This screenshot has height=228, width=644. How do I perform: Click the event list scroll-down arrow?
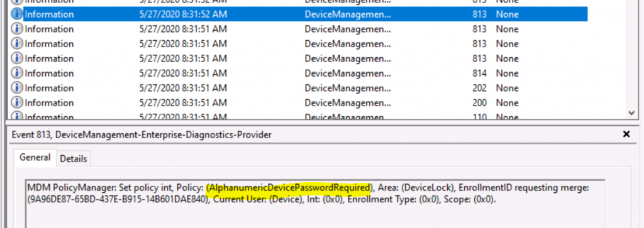point(631,112)
